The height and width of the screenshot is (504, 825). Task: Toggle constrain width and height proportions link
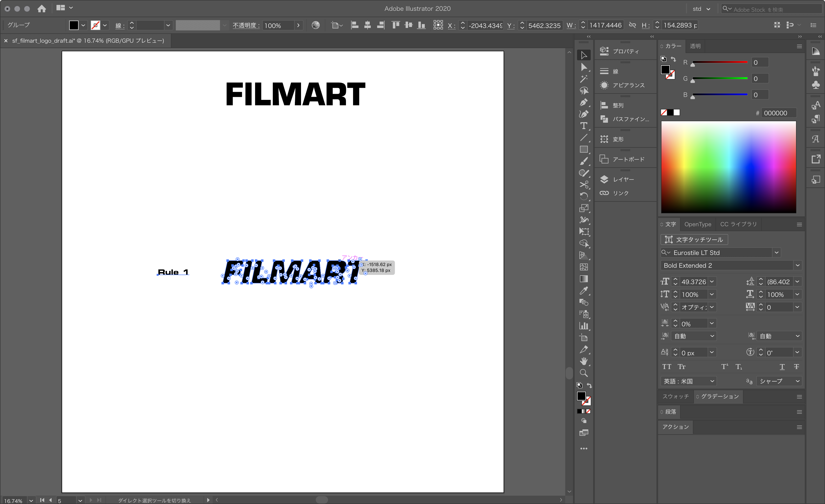pyautogui.click(x=632, y=25)
